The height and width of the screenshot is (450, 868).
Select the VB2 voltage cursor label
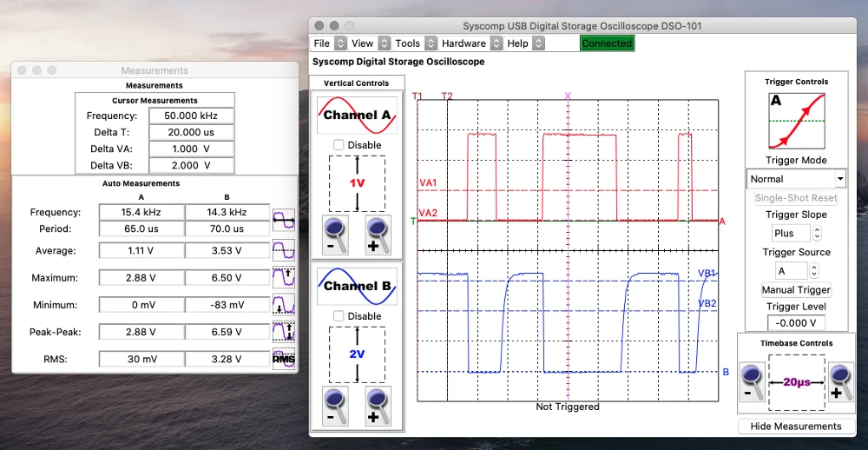[707, 303]
